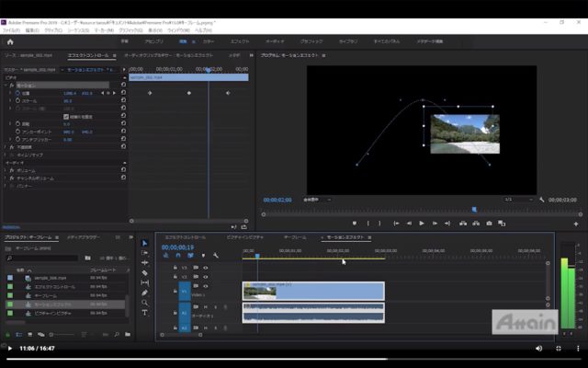
Task: Click the sample clip on track V1
Action: point(312,291)
